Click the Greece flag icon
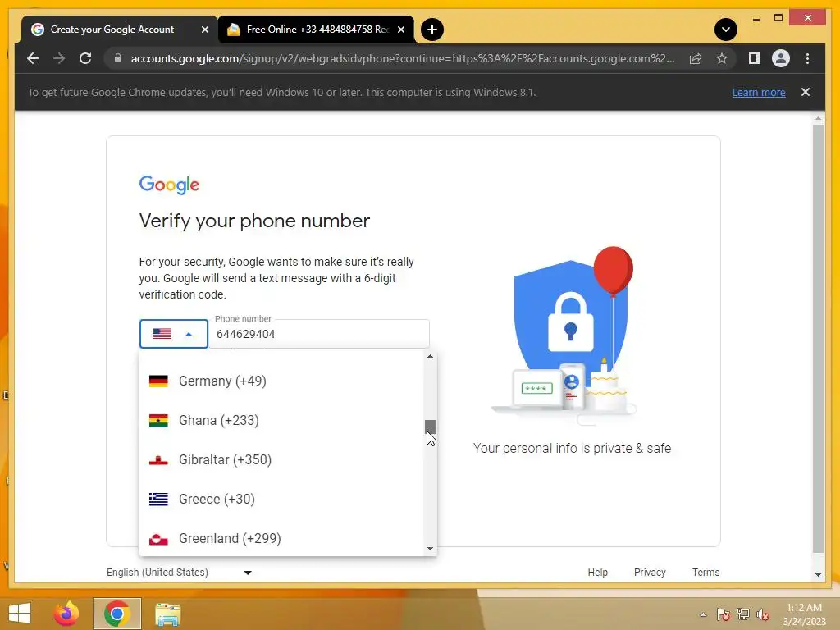This screenshot has height=630, width=840. pyautogui.click(x=158, y=500)
